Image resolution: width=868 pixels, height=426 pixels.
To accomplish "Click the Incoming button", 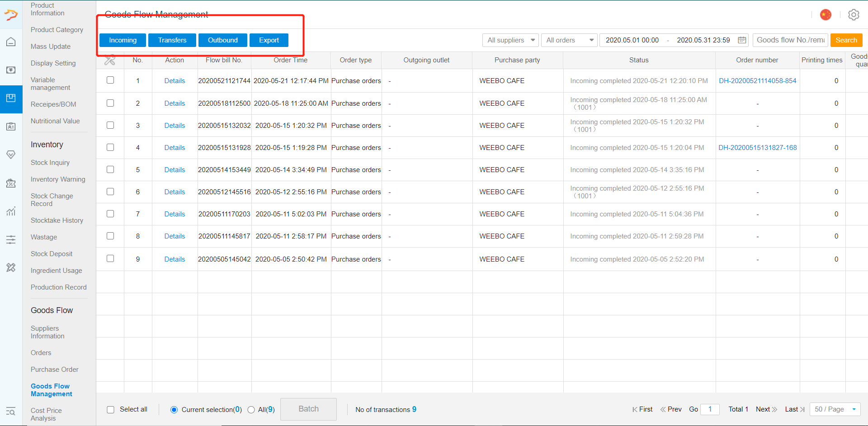I will point(123,40).
